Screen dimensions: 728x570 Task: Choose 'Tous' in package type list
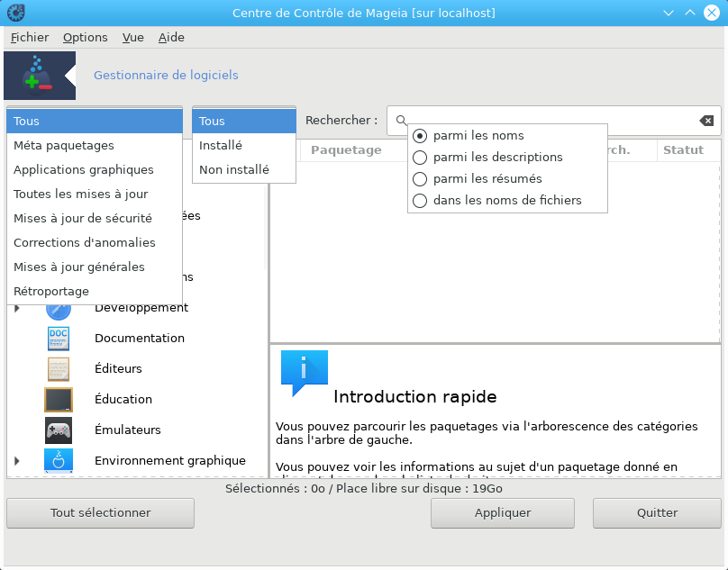click(x=95, y=122)
